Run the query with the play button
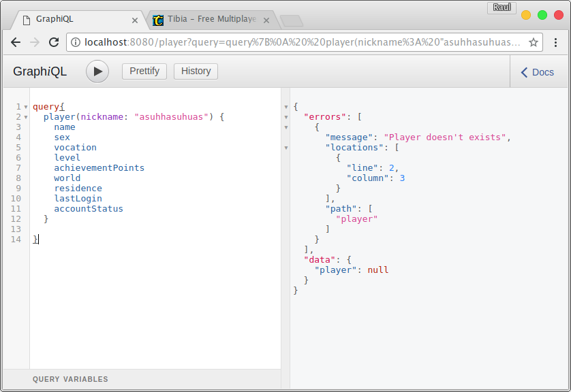Image resolution: width=571 pixels, height=392 pixels. coord(97,71)
